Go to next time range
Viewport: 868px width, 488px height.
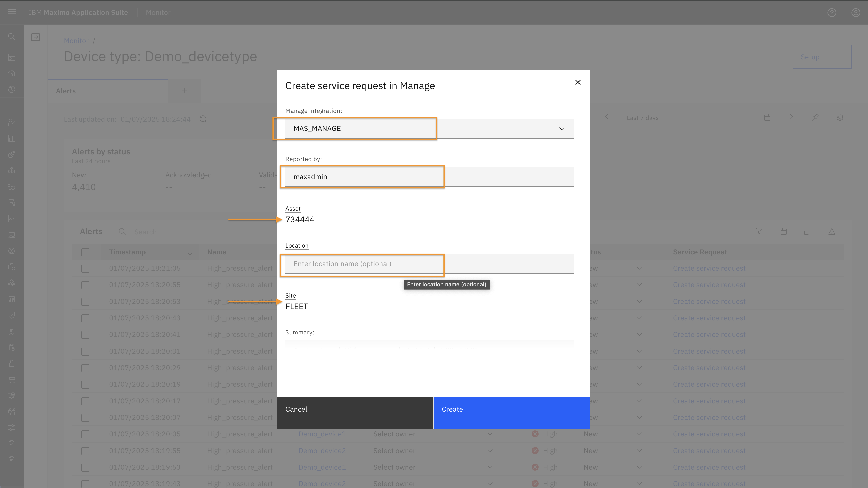pyautogui.click(x=792, y=117)
